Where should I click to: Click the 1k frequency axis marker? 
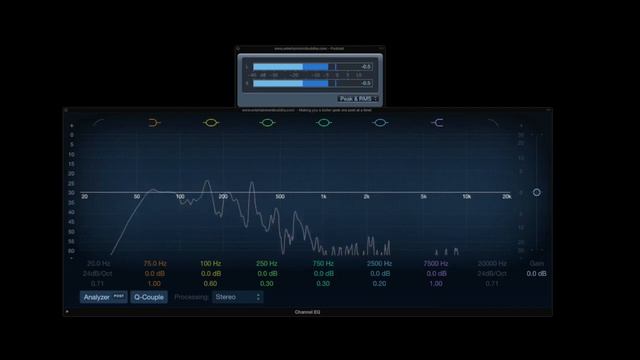tap(323, 197)
